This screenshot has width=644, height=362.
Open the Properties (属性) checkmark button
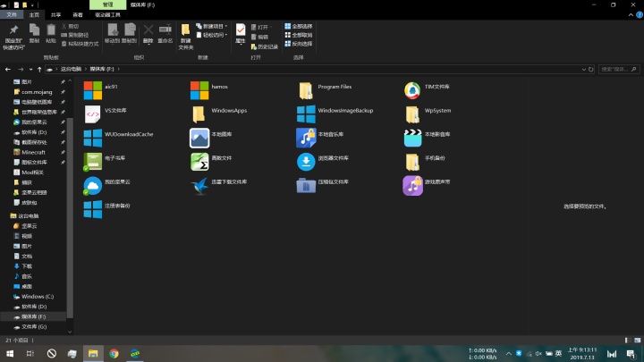pyautogui.click(x=241, y=34)
